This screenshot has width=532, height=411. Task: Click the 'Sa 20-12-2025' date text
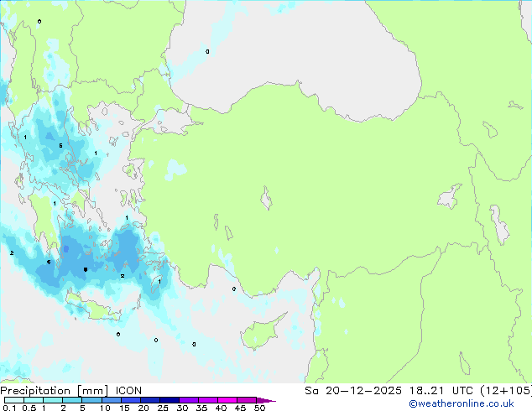(353, 391)
